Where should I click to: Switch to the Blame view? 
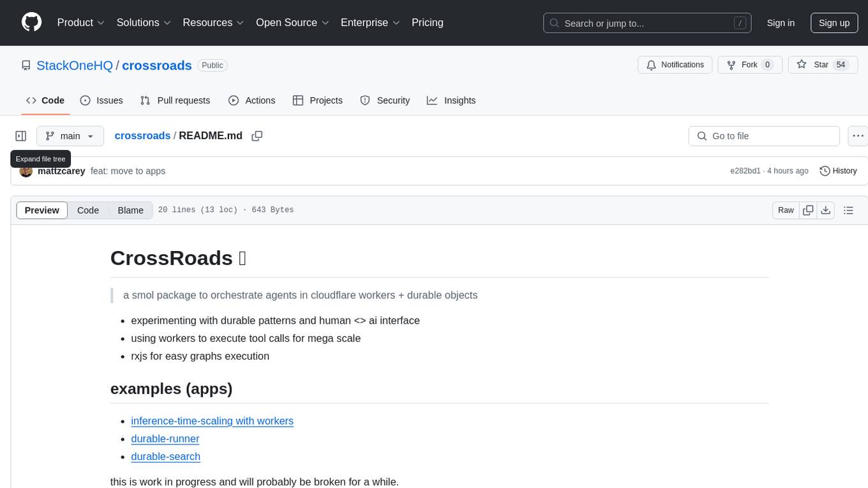coord(131,210)
